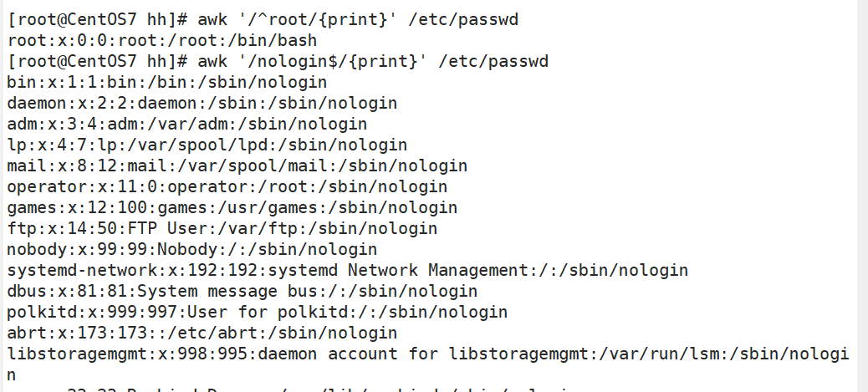Click the lp:x:4:7 spool/lpd line

(207, 145)
